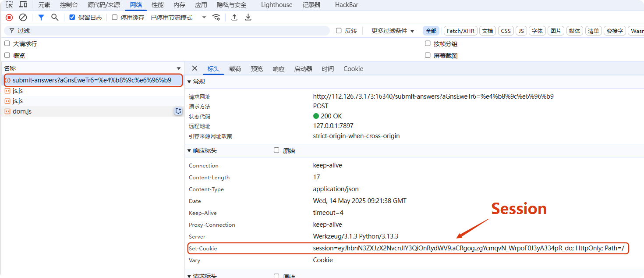Enable the 停用缓存 checkbox

[x=115, y=18]
